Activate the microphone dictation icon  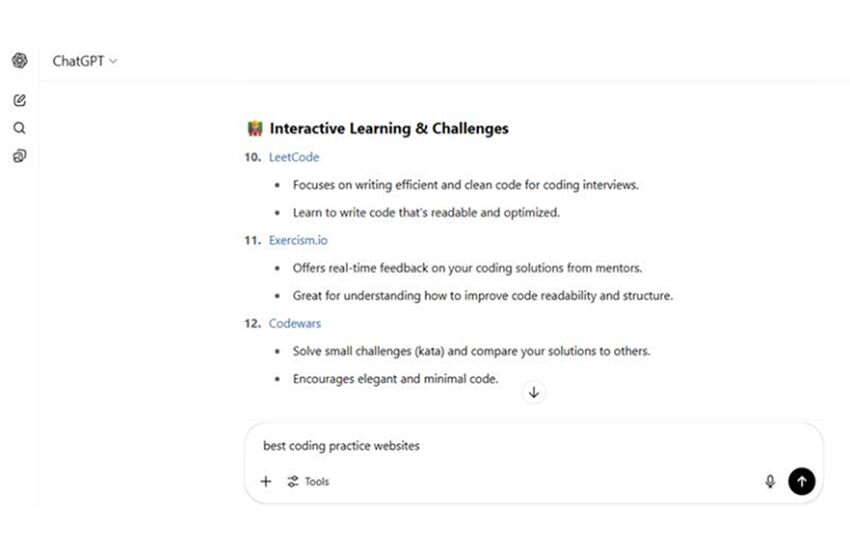coord(770,481)
